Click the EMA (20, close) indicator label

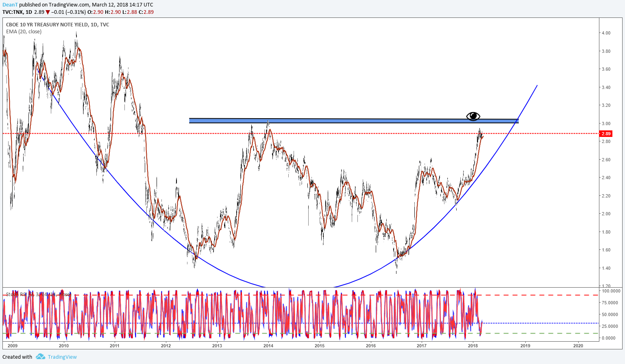tap(24, 32)
